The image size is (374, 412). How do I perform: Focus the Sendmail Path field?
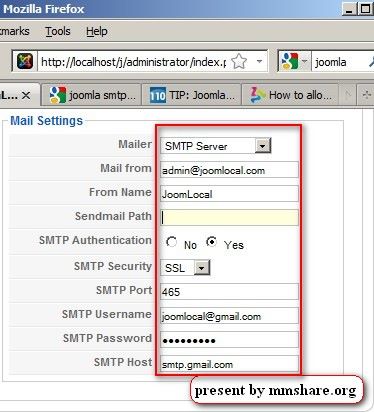229,218
